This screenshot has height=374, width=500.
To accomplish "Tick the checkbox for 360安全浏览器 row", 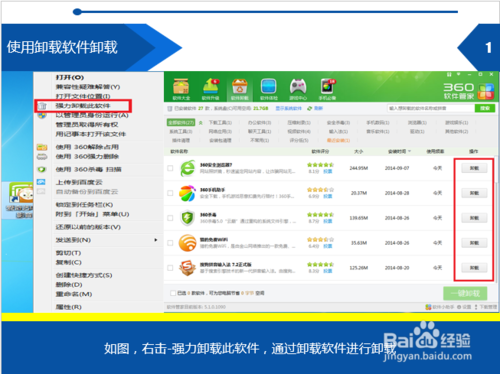I will pyautogui.click(x=170, y=168).
